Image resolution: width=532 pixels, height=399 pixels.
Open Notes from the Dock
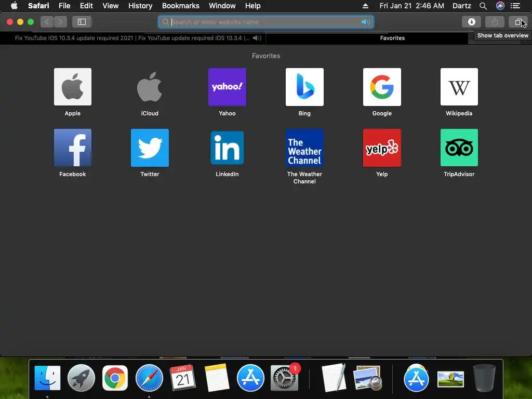click(217, 378)
